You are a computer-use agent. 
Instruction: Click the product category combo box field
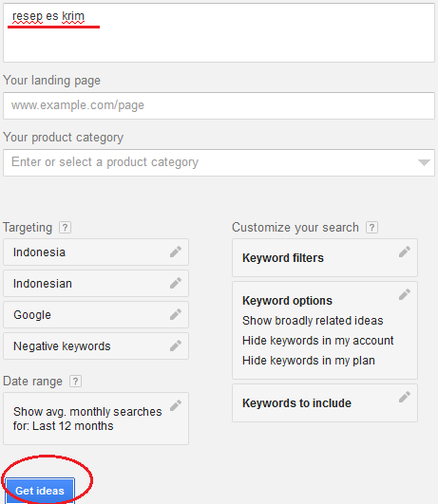coord(219,162)
